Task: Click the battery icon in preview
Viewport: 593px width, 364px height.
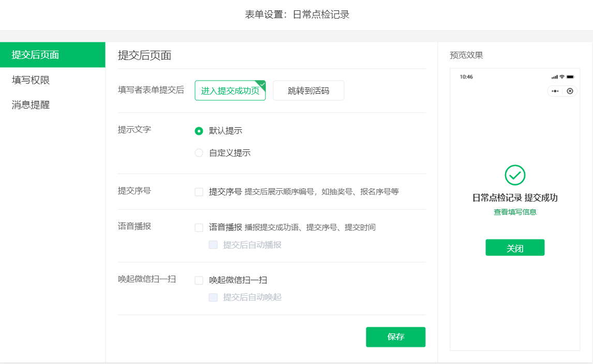Action: click(x=570, y=77)
